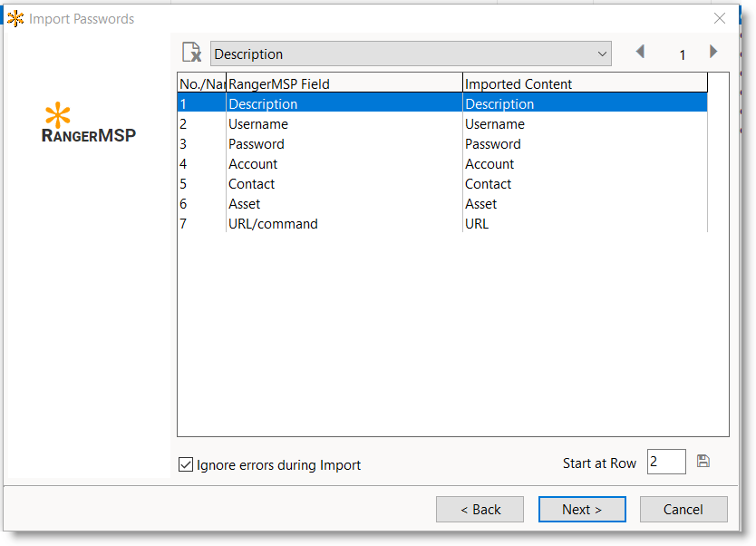756x546 pixels.
Task: Select the Account mapping row
Action: [x=344, y=164]
